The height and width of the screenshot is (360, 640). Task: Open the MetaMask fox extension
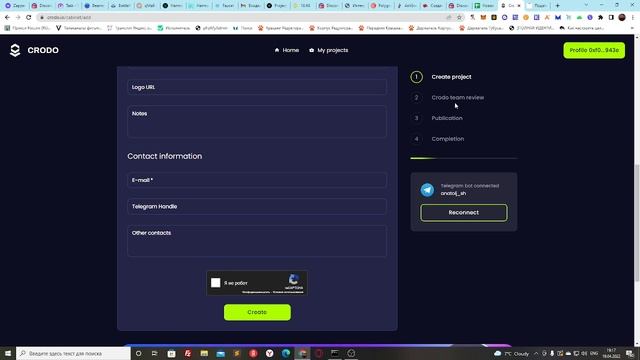(483, 17)
